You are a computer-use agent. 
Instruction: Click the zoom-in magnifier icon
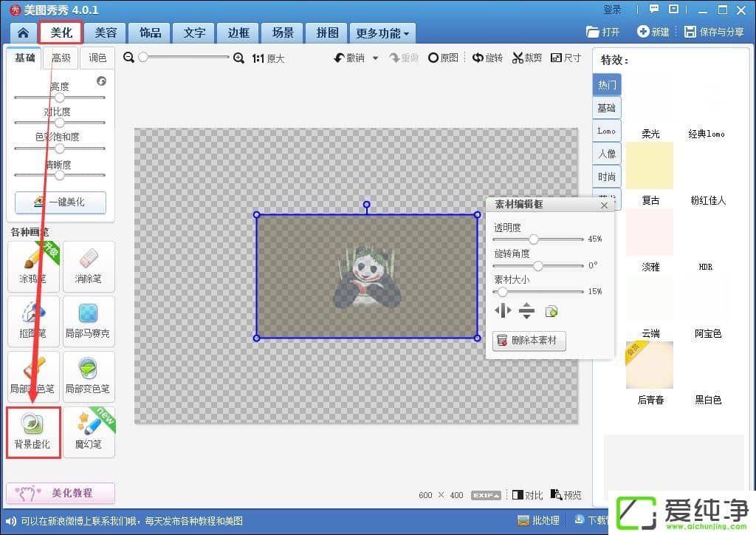pos(238,58)
